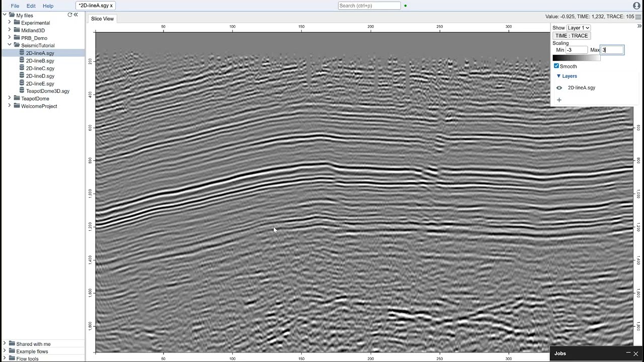644x362 pixels.
Task: Click the Experimental folder icon
Action: (17, 23)
